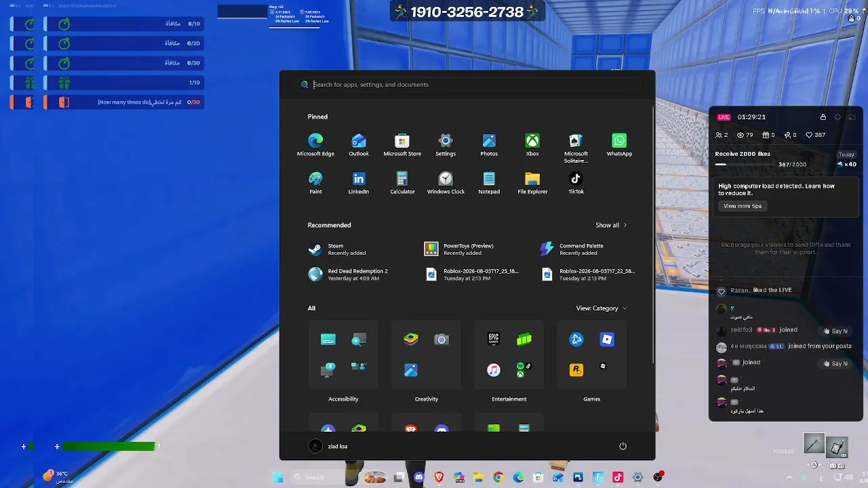Launch the Paint app
This screenshot has width=868, height=488.
tap(315, 182)
